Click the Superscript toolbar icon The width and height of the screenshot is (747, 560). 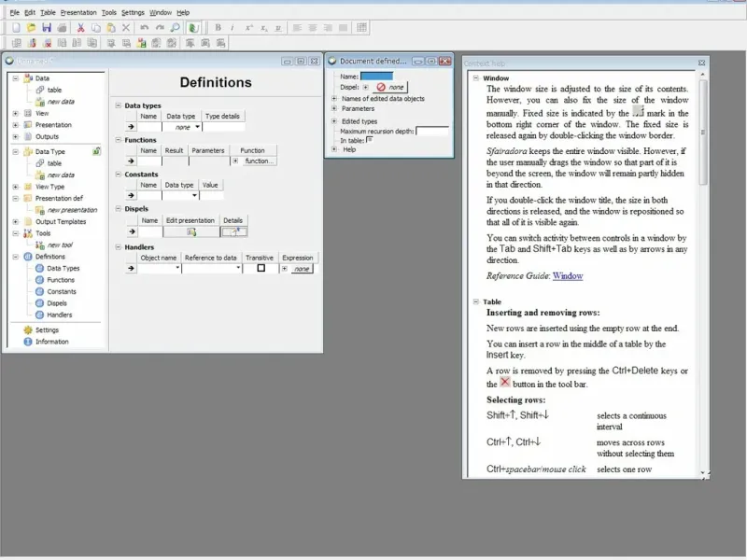tap(248, 28)
